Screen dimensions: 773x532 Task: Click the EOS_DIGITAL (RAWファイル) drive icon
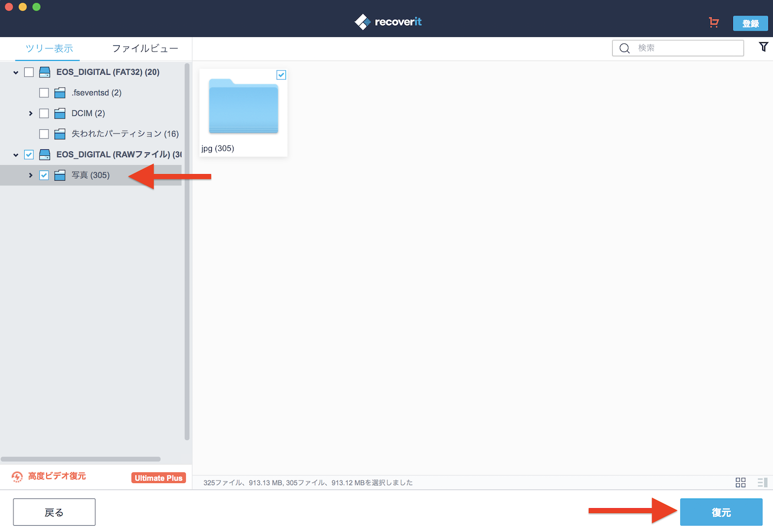(x=45, y=155)
